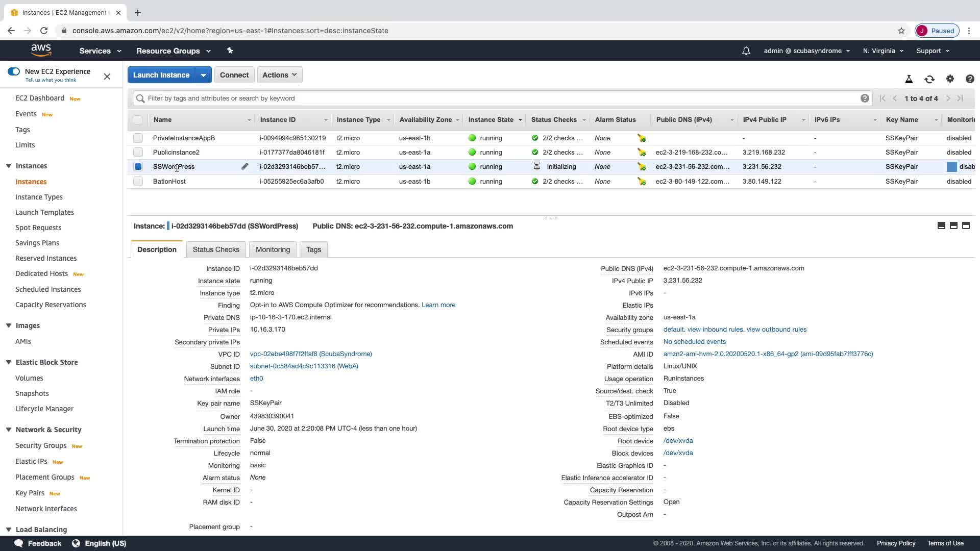Image resolution: width=980 pixels, height=551 pixels.
Task: Switch to the Status Checks tab
Action: [215, 249]
